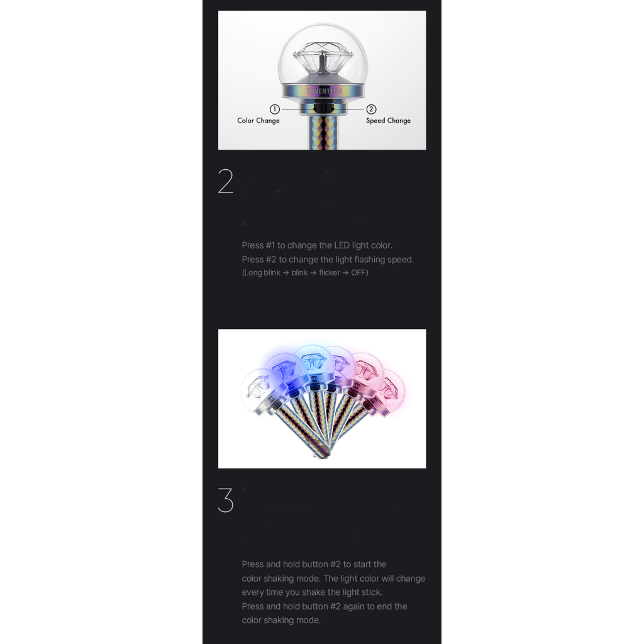This screenshot has width=644, height=644.
Task: Click the large step number 2
Action: (x=226, y=181)
